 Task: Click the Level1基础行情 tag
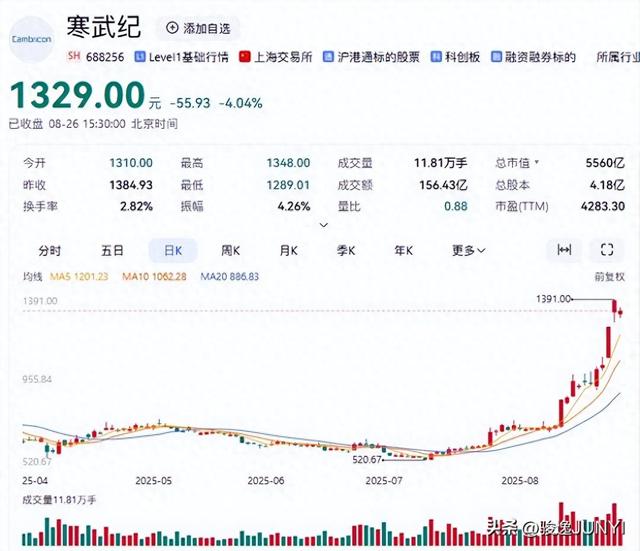coord(182,57)
